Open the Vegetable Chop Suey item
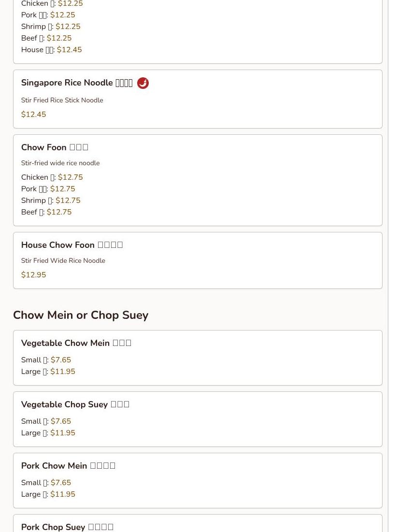 pyautogui.click(x=75, y=404)
